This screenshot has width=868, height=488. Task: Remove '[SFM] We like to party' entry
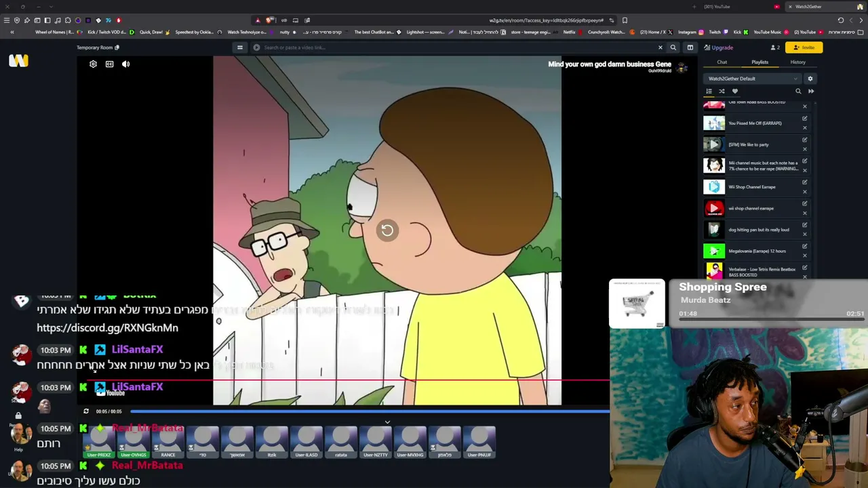[805, 149]
